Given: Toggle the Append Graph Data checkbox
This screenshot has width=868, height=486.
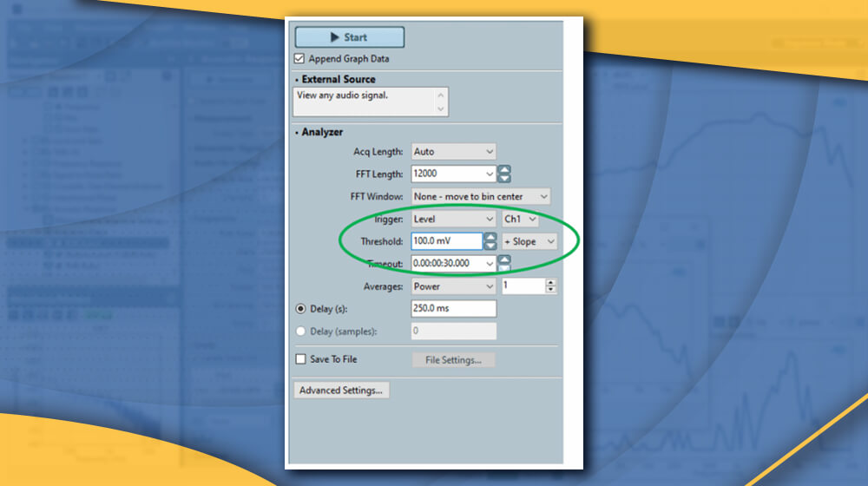Looking at the screenshot, I should (x=299, y=59).
